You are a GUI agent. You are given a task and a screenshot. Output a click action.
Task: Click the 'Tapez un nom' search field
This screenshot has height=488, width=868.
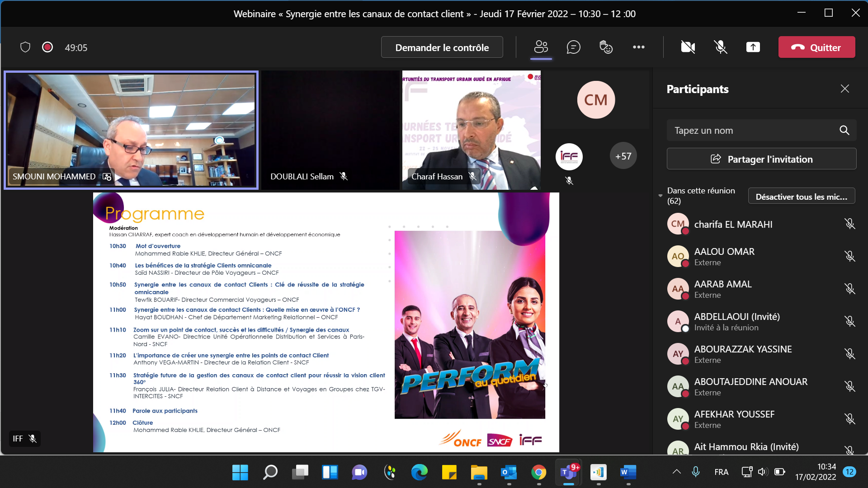tap(750, 131)
